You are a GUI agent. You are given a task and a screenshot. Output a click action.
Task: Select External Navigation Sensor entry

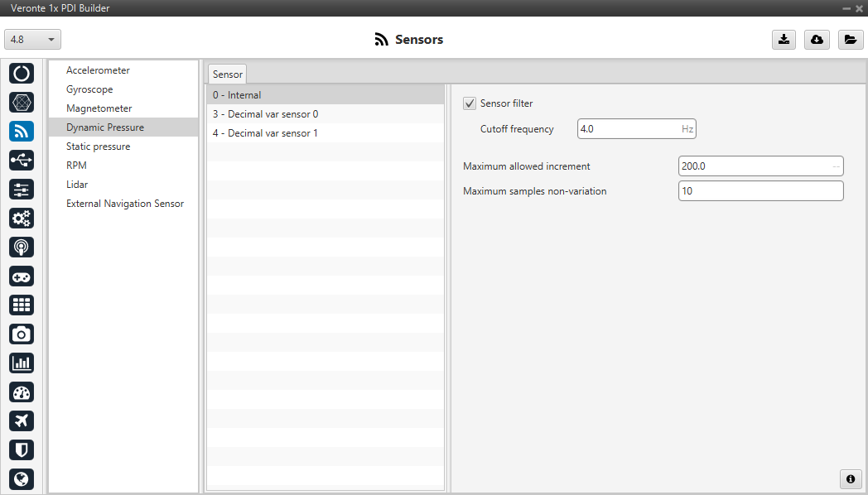[x=125, y=204]
